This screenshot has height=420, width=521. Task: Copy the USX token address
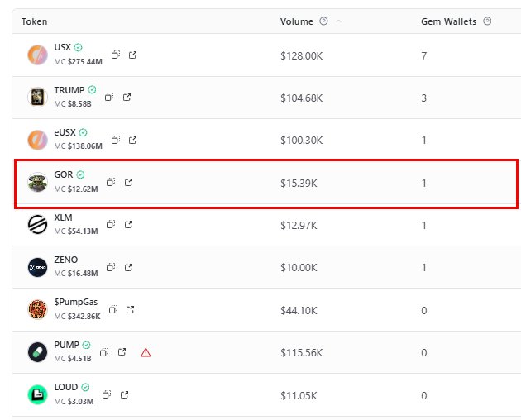(x=116, y=55)
